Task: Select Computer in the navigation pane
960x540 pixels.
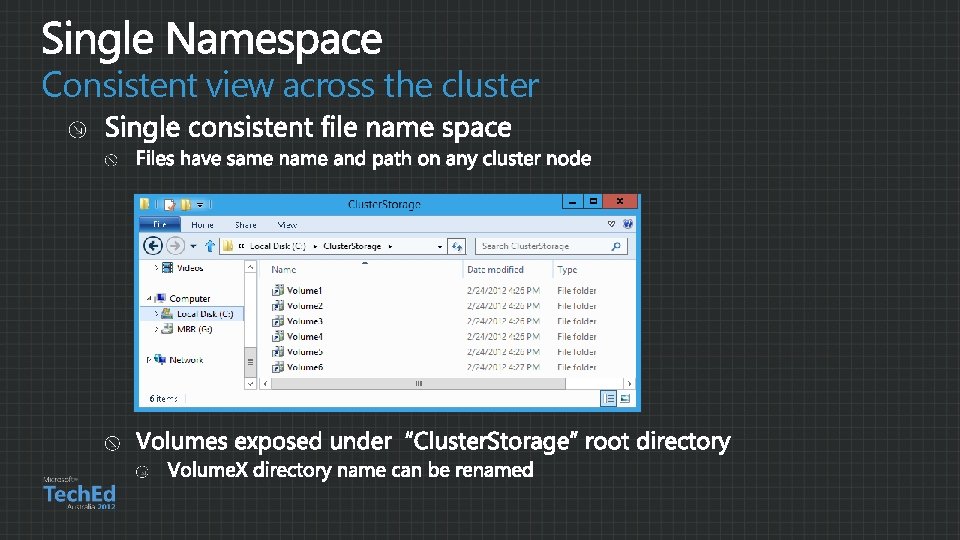Action: (x=190, y=299)
